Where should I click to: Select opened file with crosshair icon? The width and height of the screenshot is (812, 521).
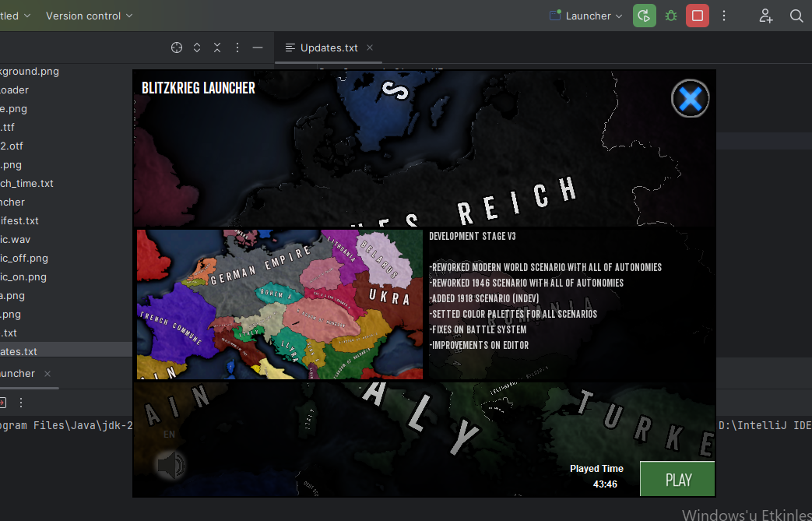(177, 48)
